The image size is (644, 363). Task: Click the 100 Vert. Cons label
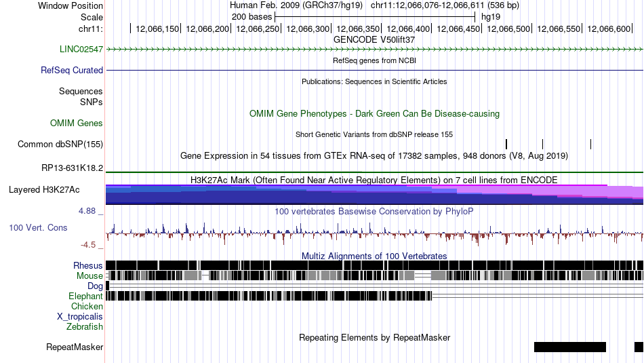[38, 228]
